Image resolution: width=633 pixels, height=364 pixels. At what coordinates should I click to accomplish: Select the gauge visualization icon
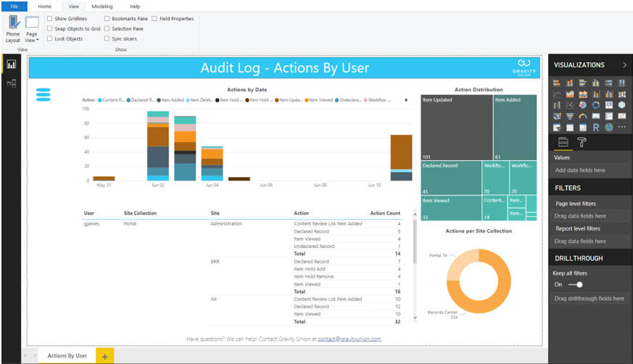[582, 116]
